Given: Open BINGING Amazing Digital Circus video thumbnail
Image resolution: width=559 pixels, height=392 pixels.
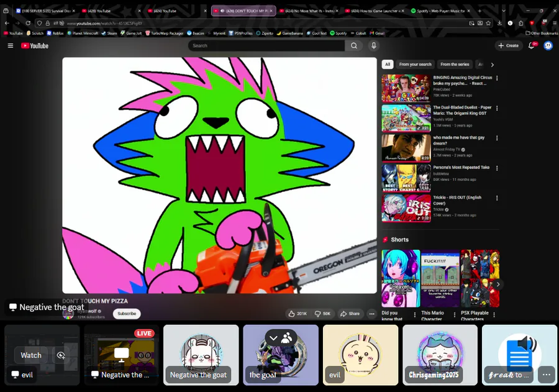Looking at the screenshot, I should [406, 88].
